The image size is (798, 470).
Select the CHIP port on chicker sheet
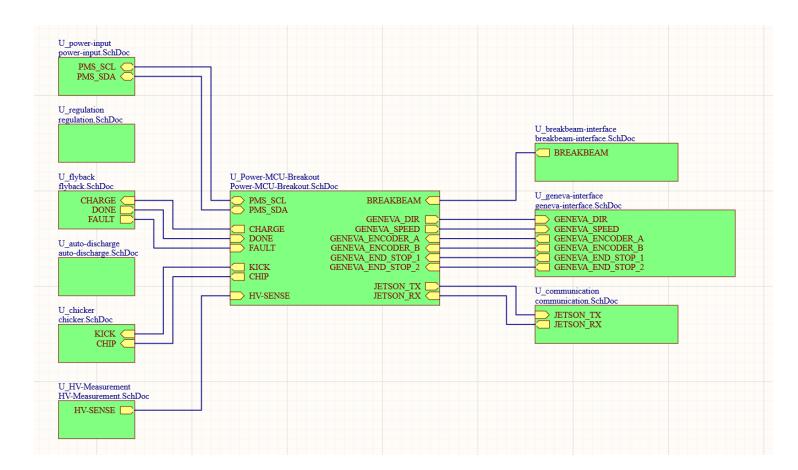coord(127,343)
